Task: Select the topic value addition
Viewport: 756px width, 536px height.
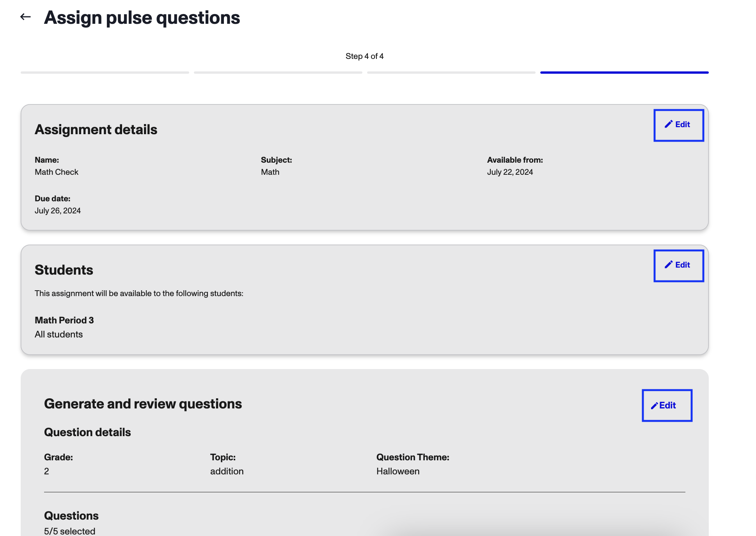Action: click(x=227, y=471)
